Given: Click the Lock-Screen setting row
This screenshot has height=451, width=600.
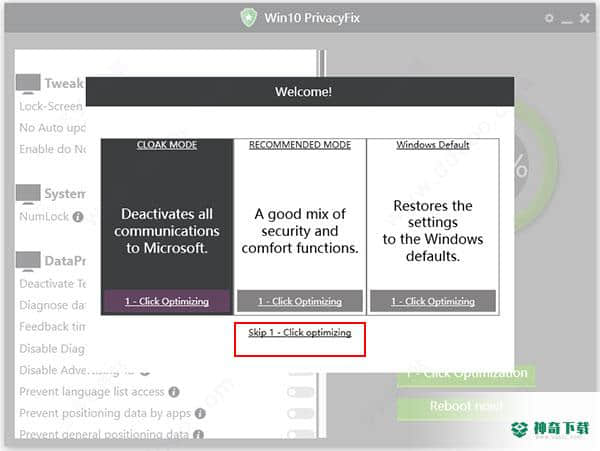Looking at the screenshot, I should 51,107.
